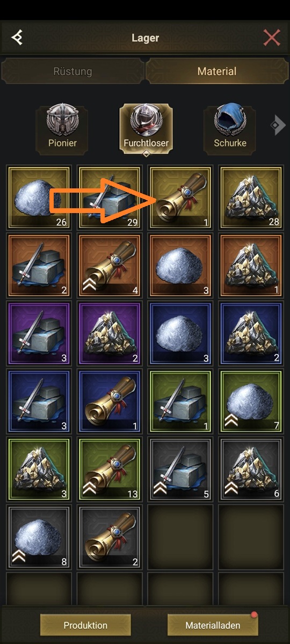Choose the Pionier class filter
The width and height of the screenshot is (290, 644).
(62, 129)
